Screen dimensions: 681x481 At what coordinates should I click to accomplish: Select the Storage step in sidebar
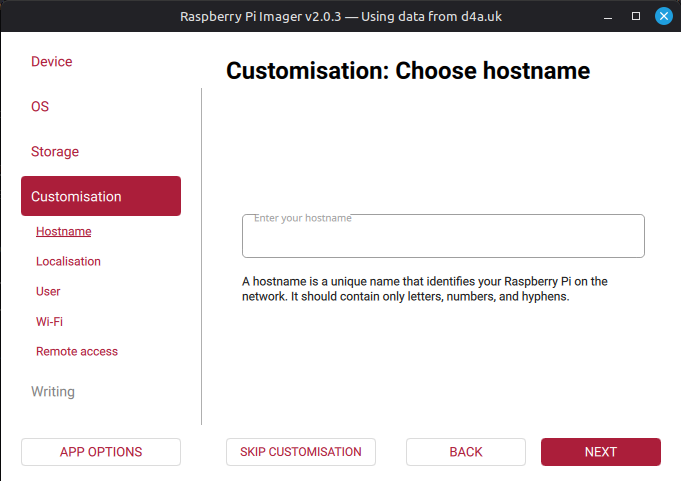click(x=55, y=152)
